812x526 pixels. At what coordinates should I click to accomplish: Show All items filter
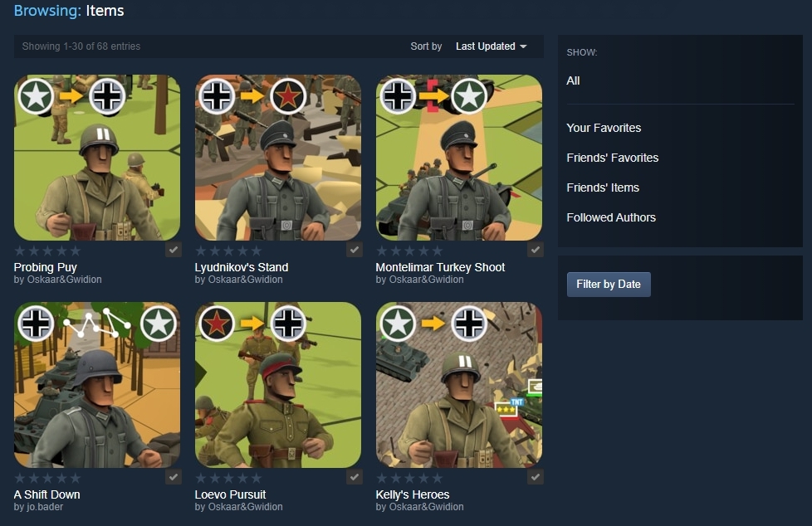tap(573, 80)
